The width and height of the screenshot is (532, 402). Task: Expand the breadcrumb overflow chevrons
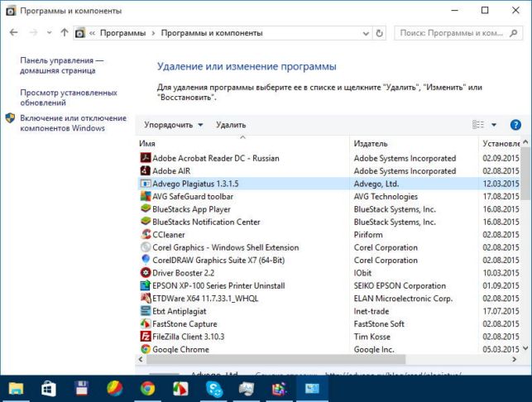click(x=92, y=33)
